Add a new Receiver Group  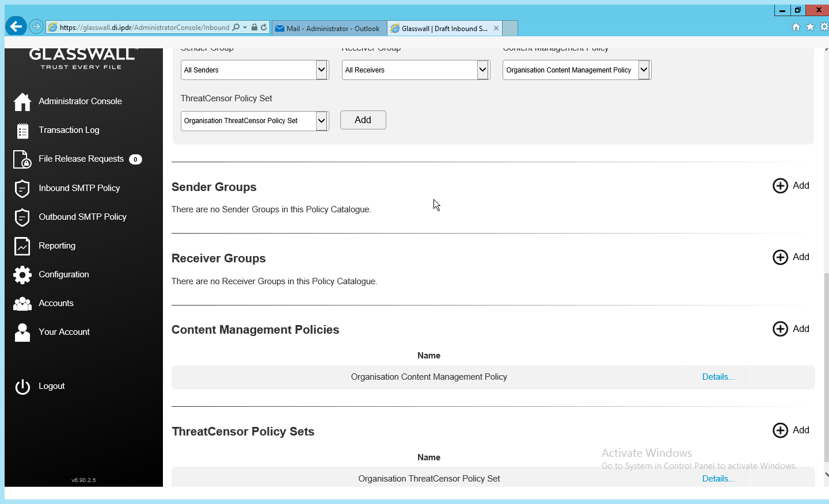coord(790,257)
